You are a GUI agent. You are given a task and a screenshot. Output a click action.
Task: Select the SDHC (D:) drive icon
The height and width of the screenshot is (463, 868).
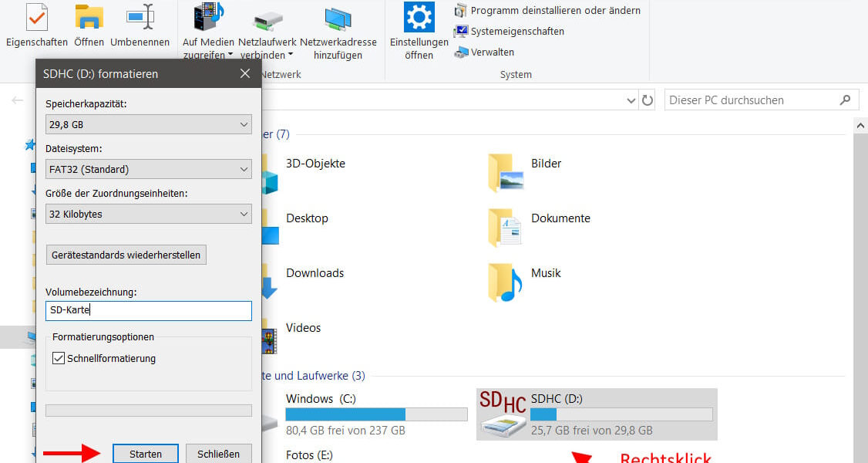(503, 414)
